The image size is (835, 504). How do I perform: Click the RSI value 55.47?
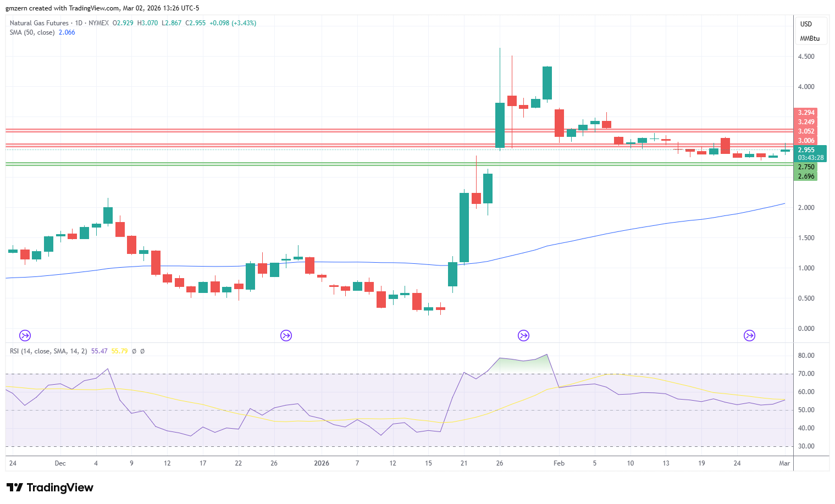click(99, 351)
